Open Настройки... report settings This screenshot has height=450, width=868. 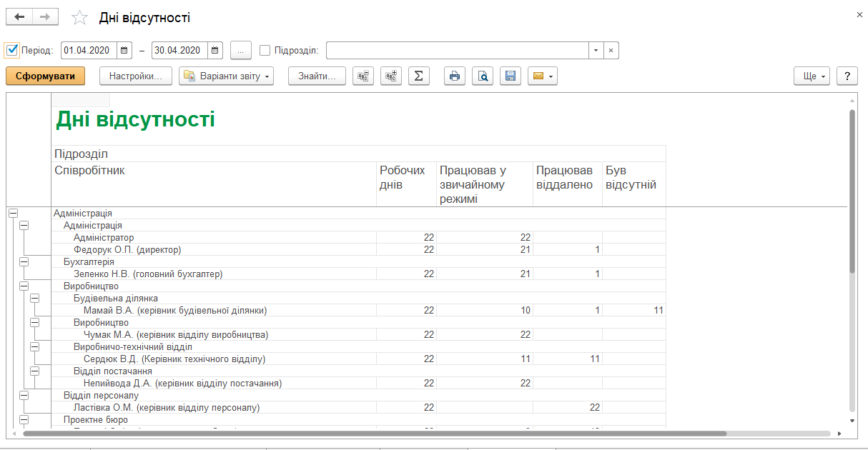[136, 76]
